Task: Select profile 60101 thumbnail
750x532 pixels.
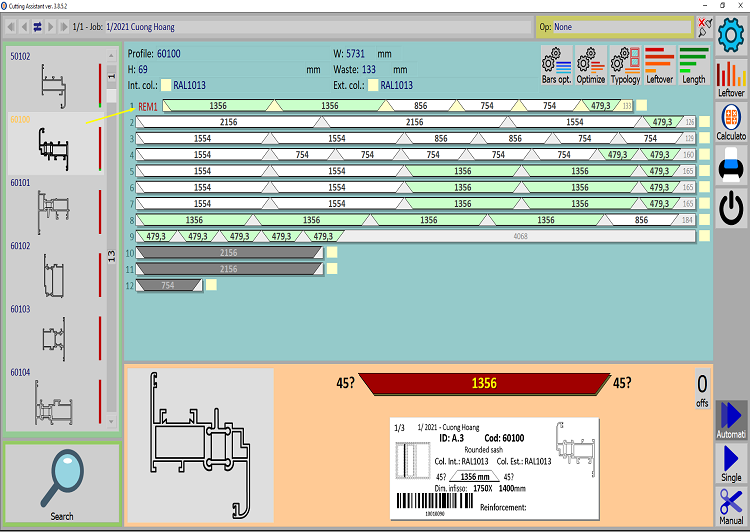Action: [x=55, y=206]
